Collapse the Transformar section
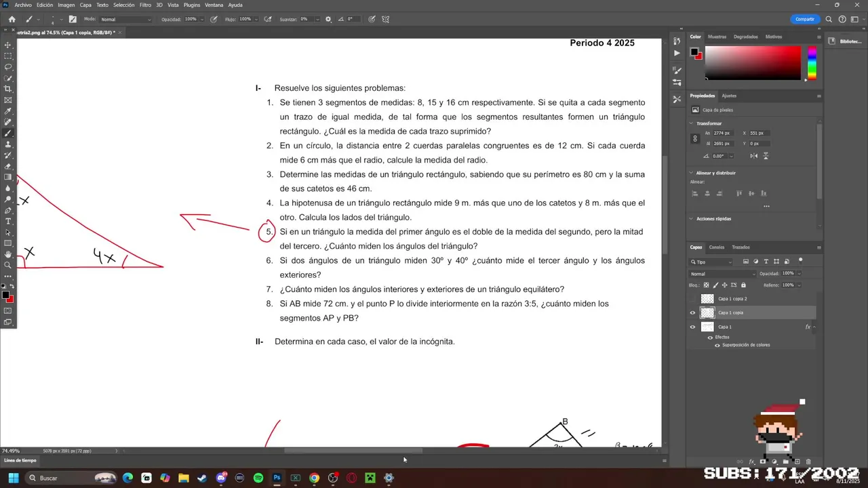Viewport: 868px width, 488px height. pos(692,123)
